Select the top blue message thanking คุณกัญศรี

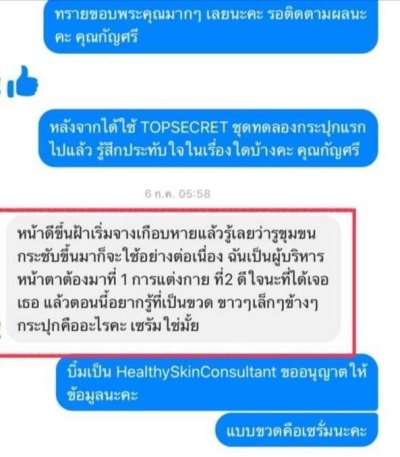tap(212, 26)
